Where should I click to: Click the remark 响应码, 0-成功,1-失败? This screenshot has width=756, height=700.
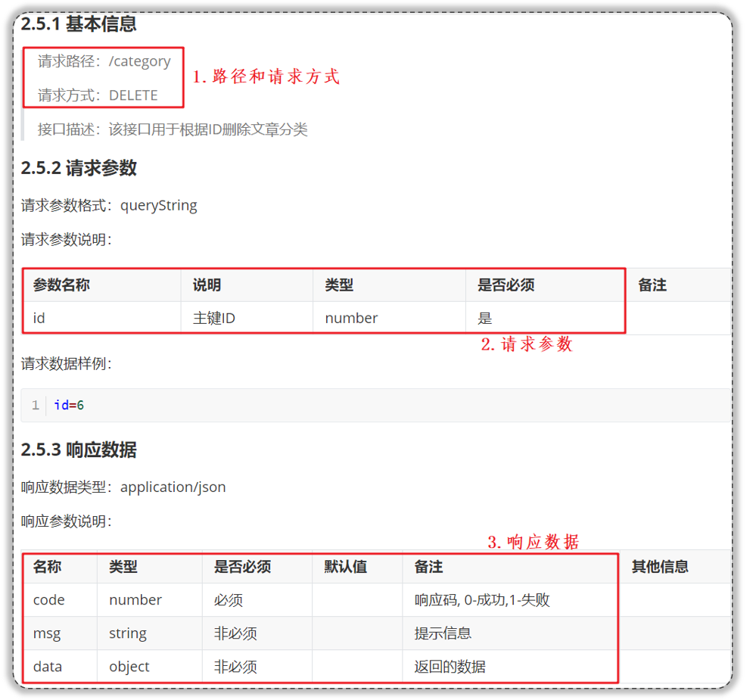pyautogui.click(x=482, y=599)
